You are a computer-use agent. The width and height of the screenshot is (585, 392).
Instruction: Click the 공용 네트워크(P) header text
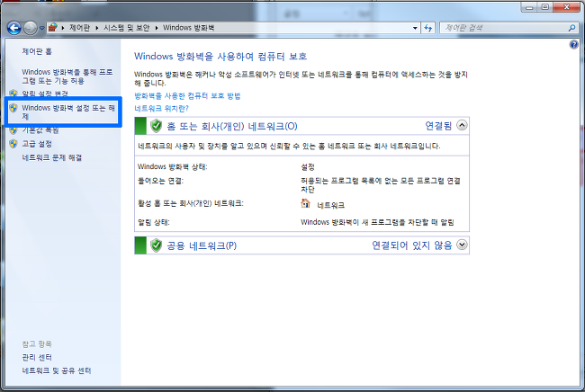point(202,245)
